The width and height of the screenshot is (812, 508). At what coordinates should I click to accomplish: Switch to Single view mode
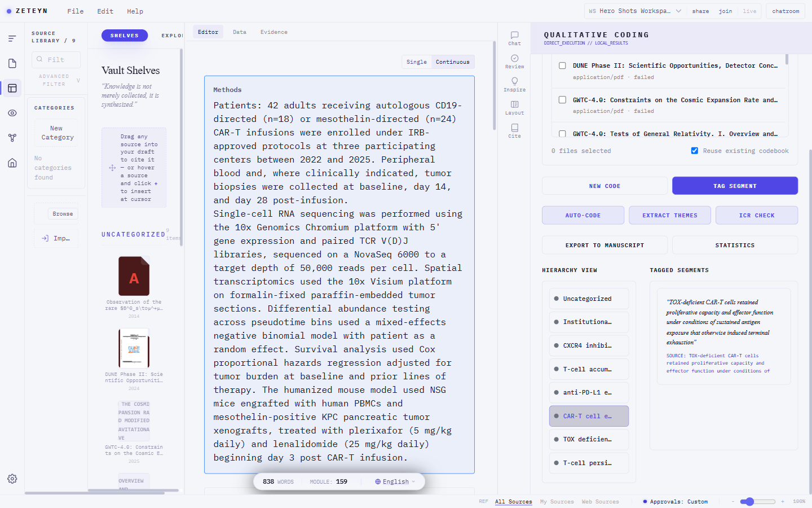click(x=417, y=62)
